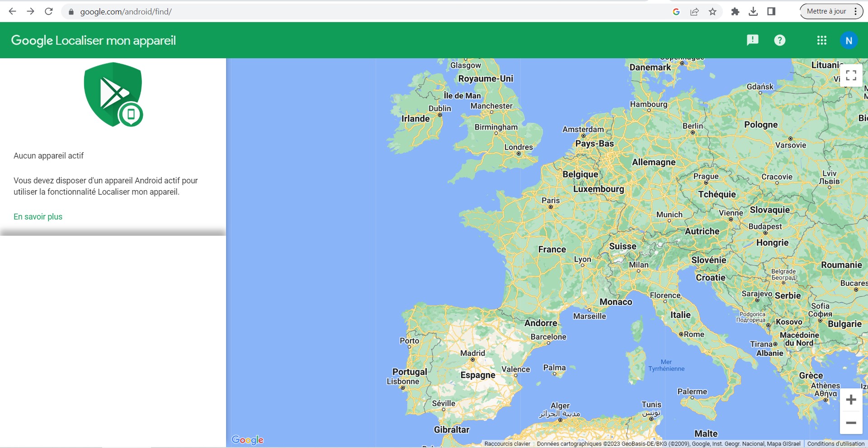Click Raccourcis clavier on map footer

click(507, 444)
